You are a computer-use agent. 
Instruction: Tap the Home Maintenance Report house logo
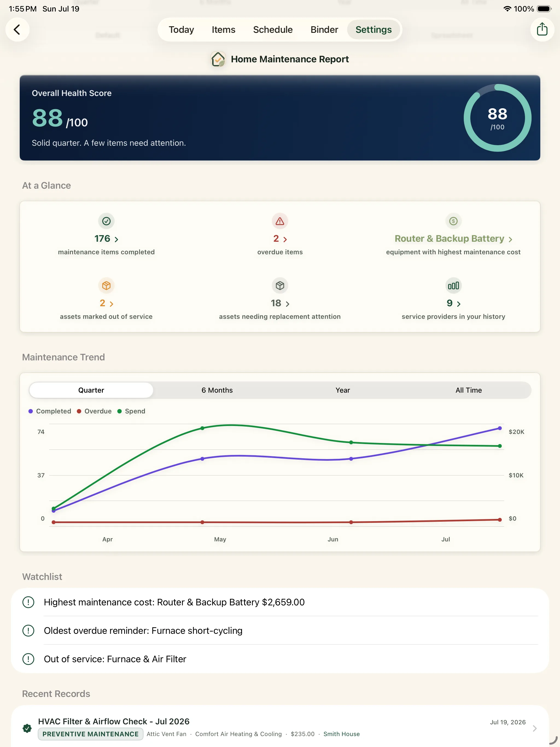point(218,59)
